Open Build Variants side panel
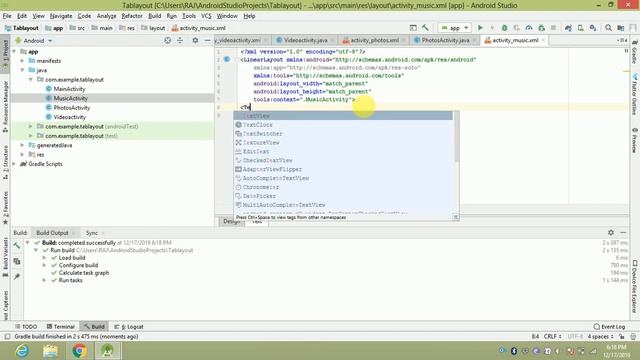This screenshot has width=640, height=360. (x=5, y=257)
